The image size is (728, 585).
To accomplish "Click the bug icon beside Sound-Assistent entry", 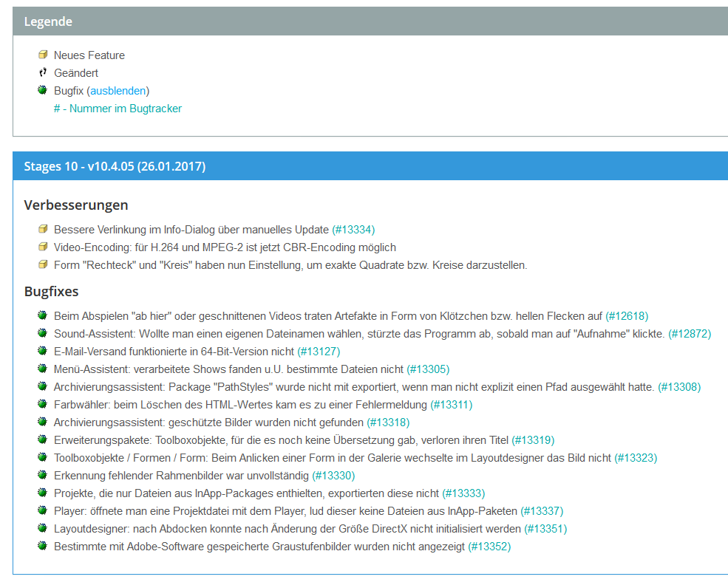I will 43,334.
